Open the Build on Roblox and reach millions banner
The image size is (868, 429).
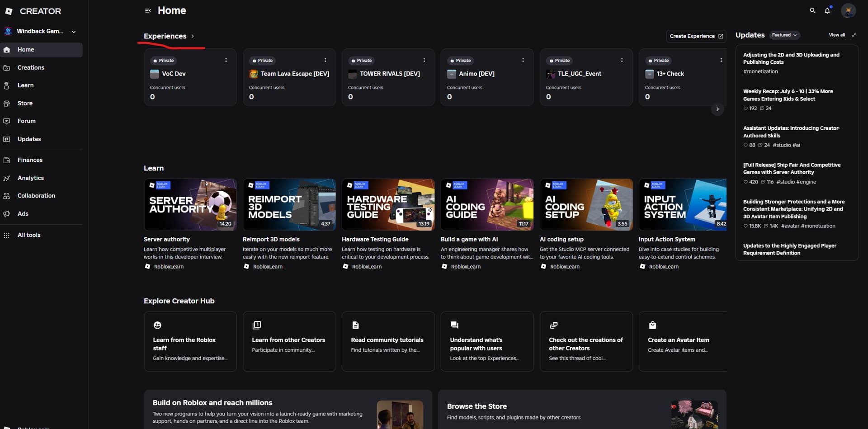coord(288,410)
